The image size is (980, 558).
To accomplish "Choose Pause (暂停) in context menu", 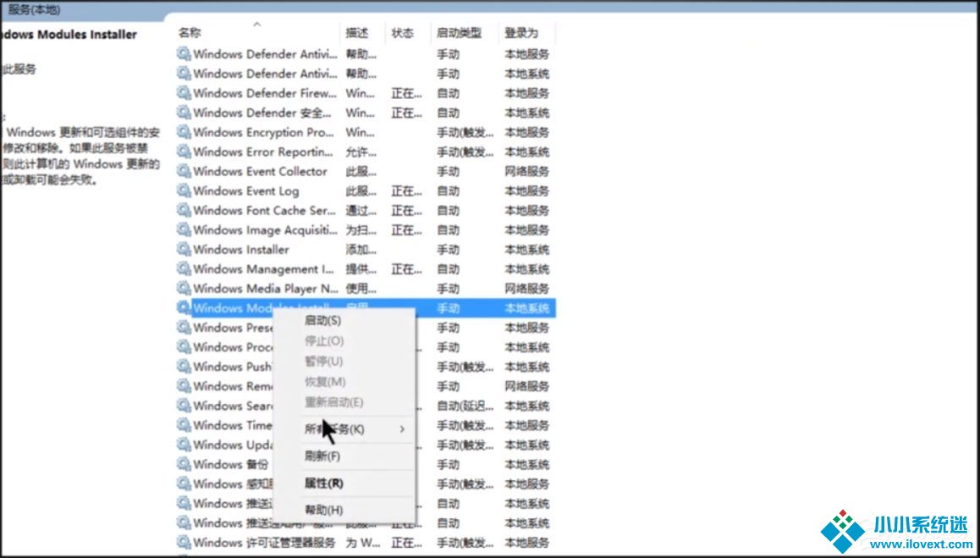I will [324, 362].
